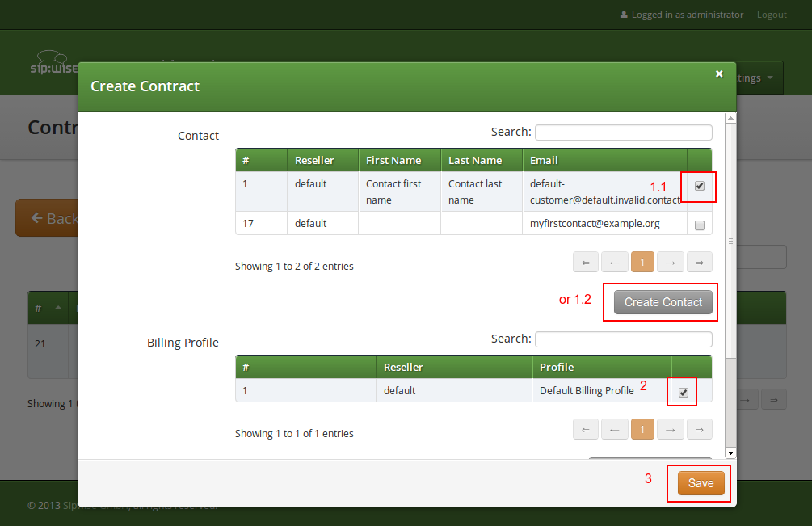812x526 pixels.
Task: Click first-page arrow under Billing Profile table
Action: point(586,428)
